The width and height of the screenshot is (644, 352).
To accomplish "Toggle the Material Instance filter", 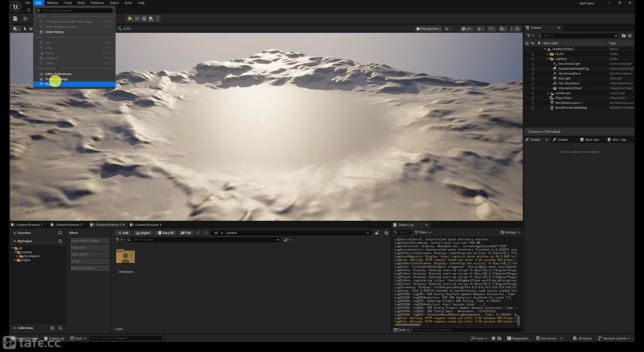I will point(89,268).
